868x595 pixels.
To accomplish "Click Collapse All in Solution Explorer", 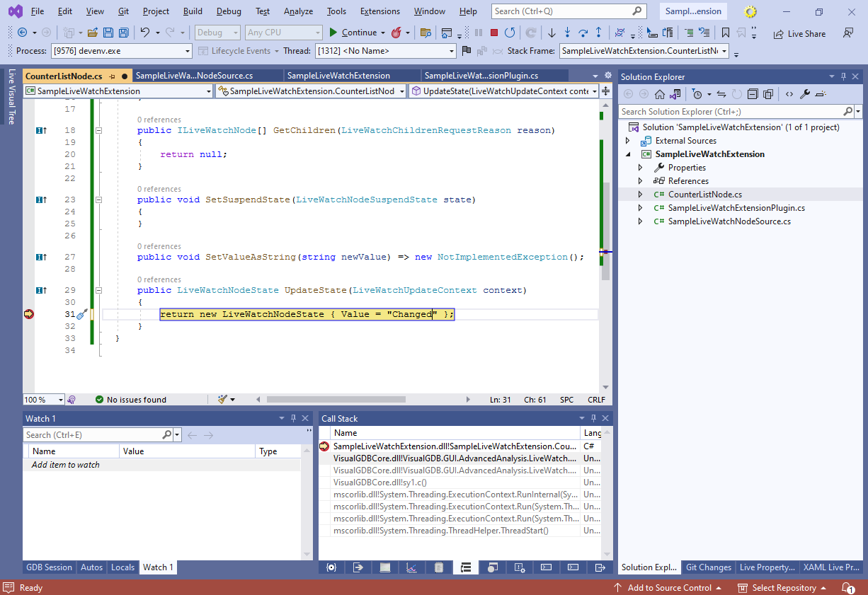I will [752, 94].
